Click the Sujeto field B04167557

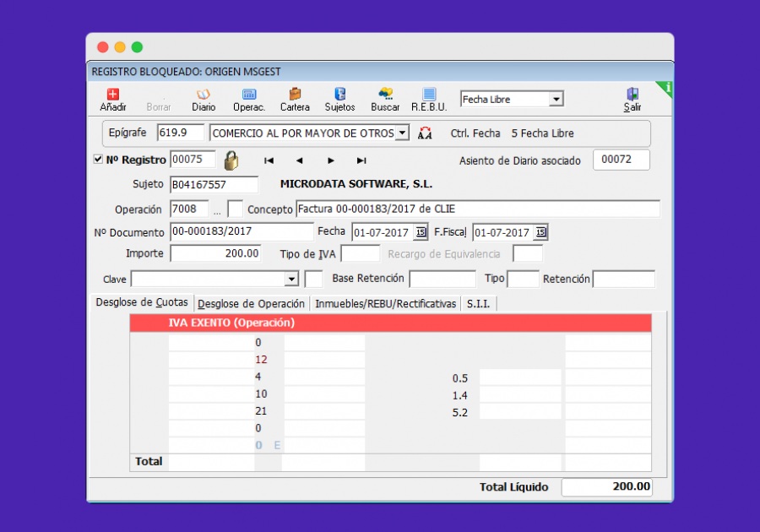tap(214, 185)
